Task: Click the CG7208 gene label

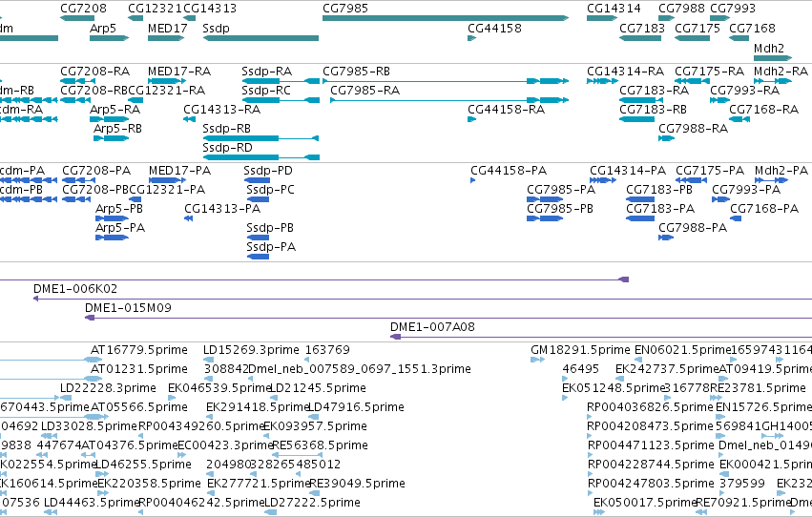Action: point(83,9)
